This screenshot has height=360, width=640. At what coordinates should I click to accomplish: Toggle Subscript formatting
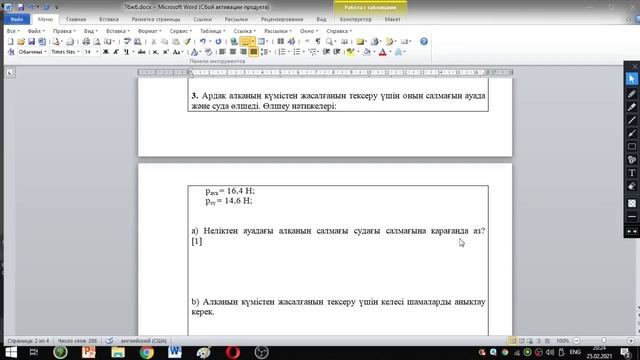point(156,52)
